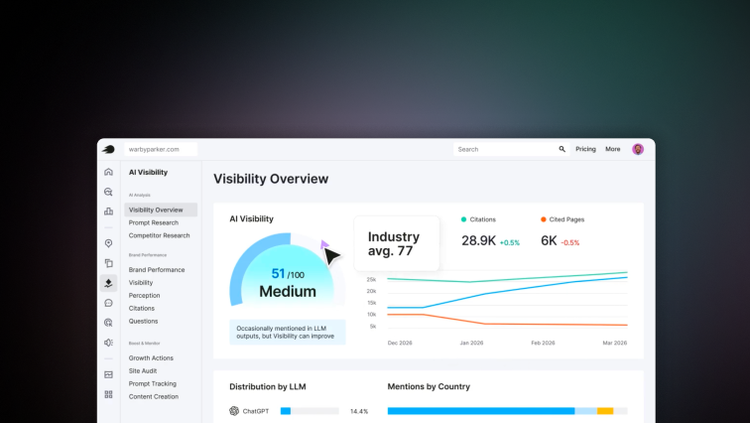Open the highlighted AI Visibility rail icon
The width and height of the screenshot is (750, 423).
(109, 283)
